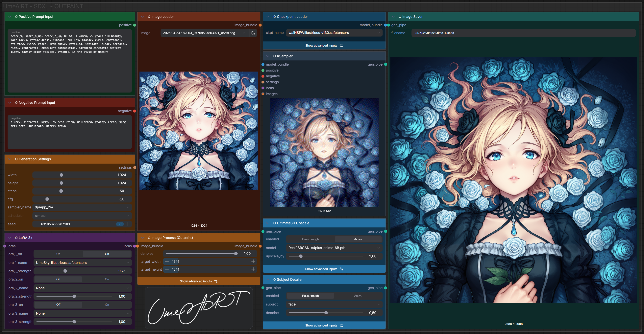
Task: Set UltimateSD Upscale enabled to Passthrough
Action: [x=310, y=239]
